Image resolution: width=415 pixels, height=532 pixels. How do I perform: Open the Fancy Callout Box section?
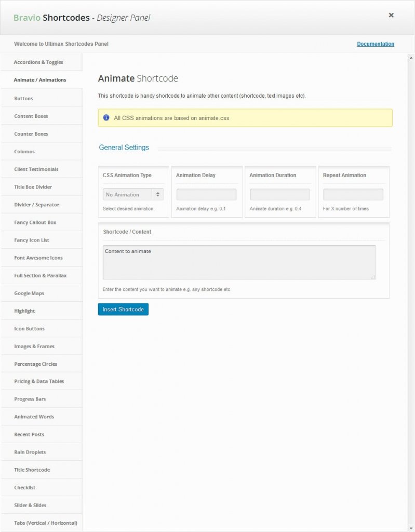coord(35,222)
